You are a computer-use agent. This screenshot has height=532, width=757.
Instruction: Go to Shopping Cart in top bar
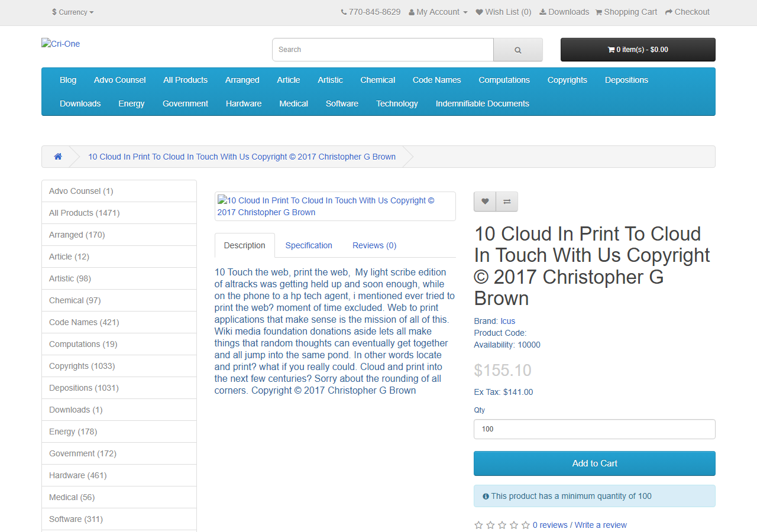click(x=626, y=12)
